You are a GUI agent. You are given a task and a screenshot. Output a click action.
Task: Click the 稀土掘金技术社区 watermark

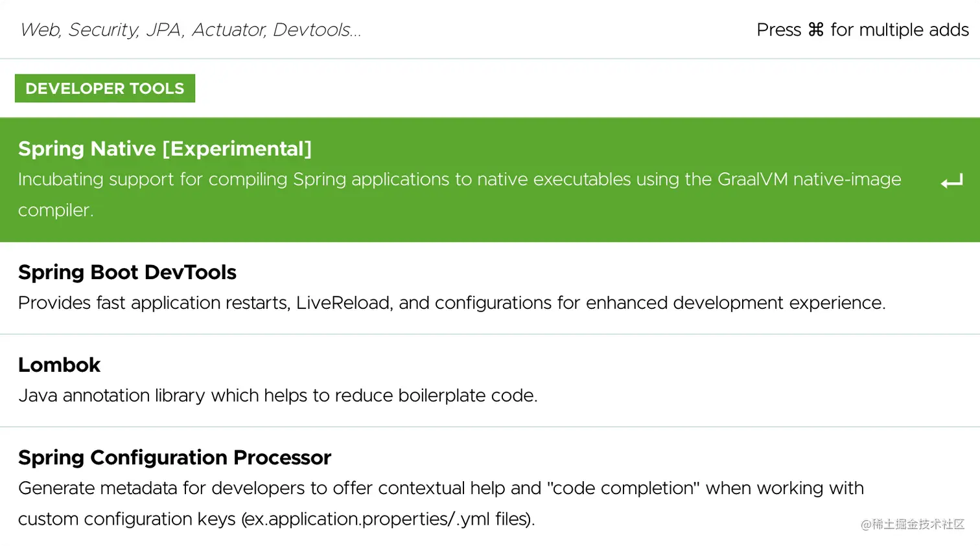(912, 524)
